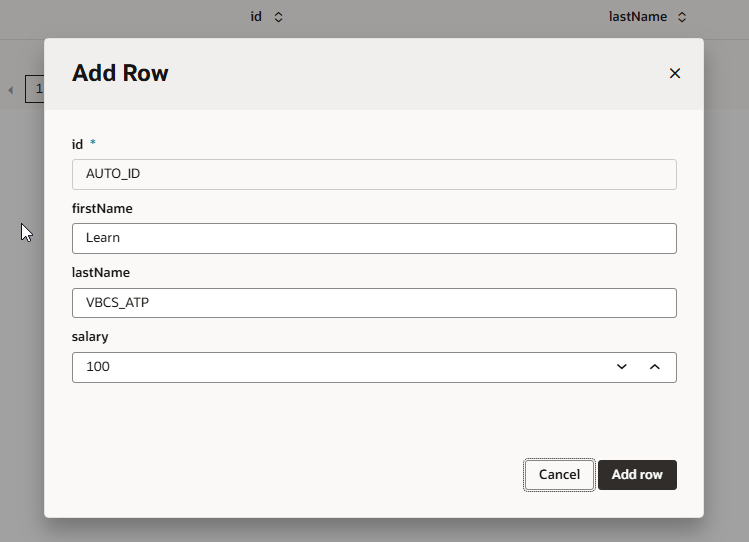Screen dimensions: 749x542
Task: Click the id column header text
Action: click(x=256, y=17)
